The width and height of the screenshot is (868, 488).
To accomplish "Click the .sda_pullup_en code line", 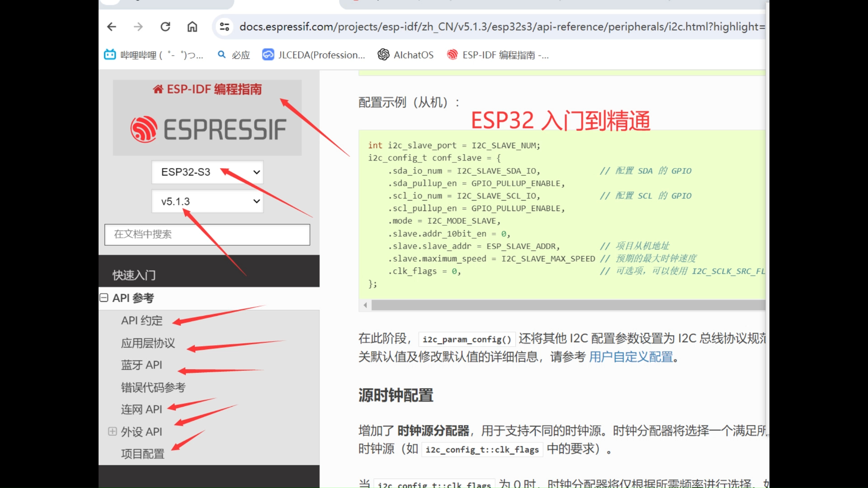I will (476, 183).
